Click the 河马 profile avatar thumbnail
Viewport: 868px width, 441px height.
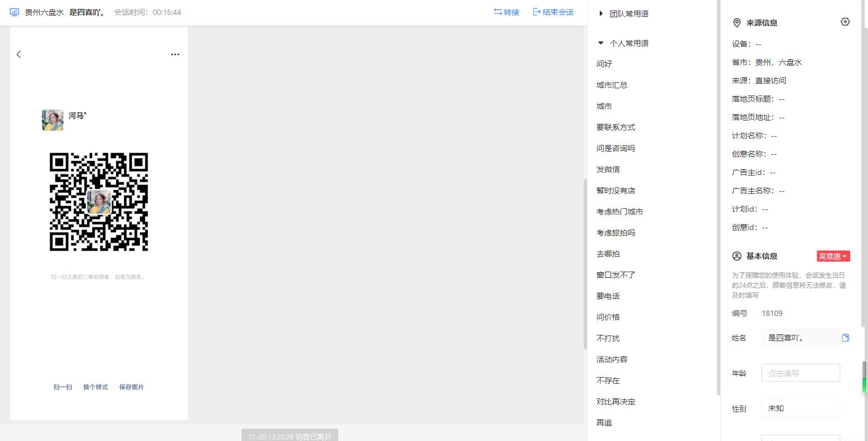pyautogui.click(x=53, y=120)
